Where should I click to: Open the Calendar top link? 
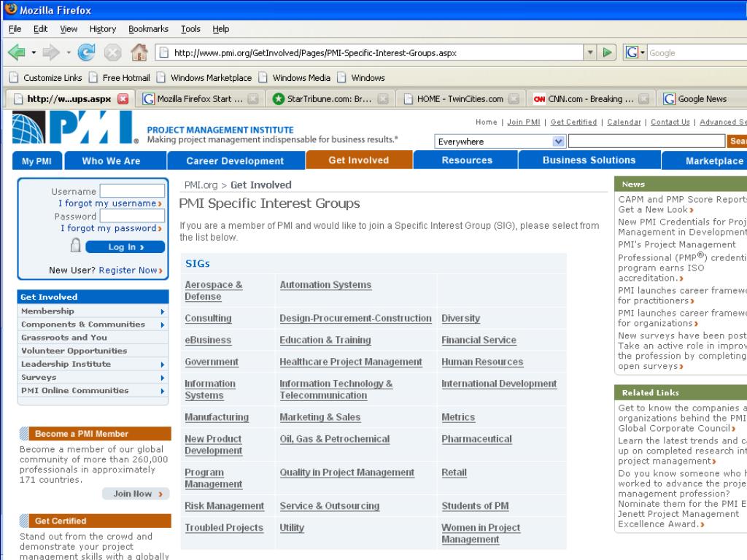click(624, 122)
